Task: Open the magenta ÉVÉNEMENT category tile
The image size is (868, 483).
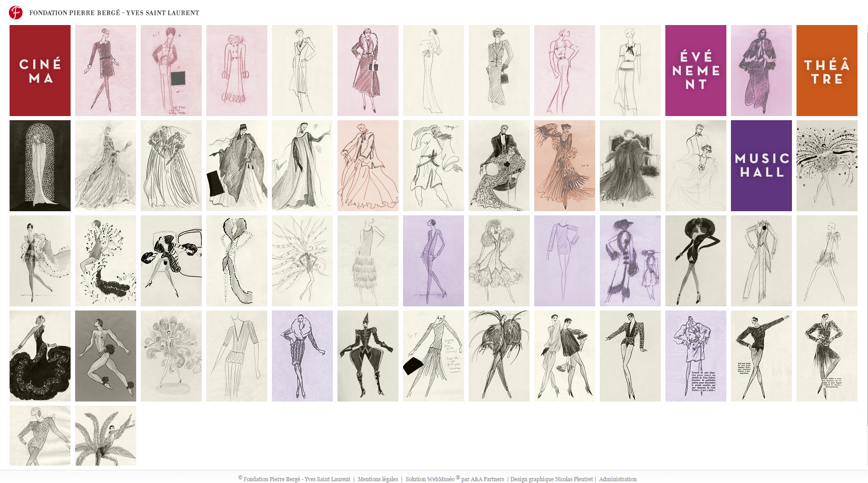Action: pyautogui.click(x=695, y=71)
